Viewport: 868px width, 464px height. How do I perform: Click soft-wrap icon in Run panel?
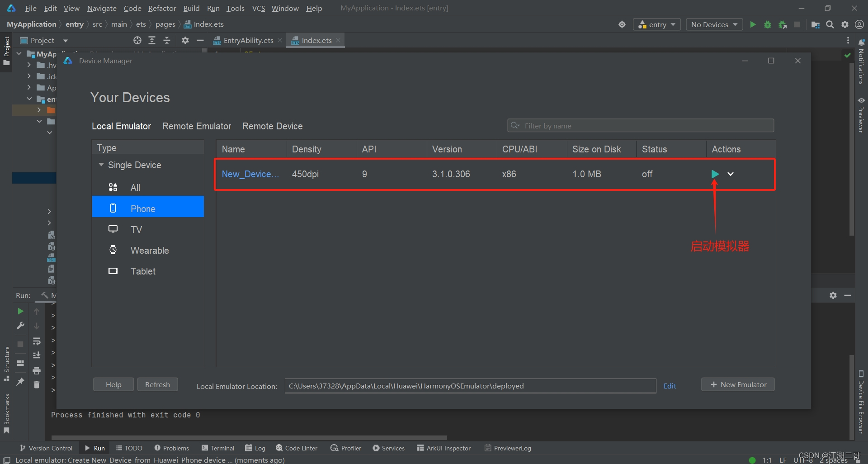point(37,341)
